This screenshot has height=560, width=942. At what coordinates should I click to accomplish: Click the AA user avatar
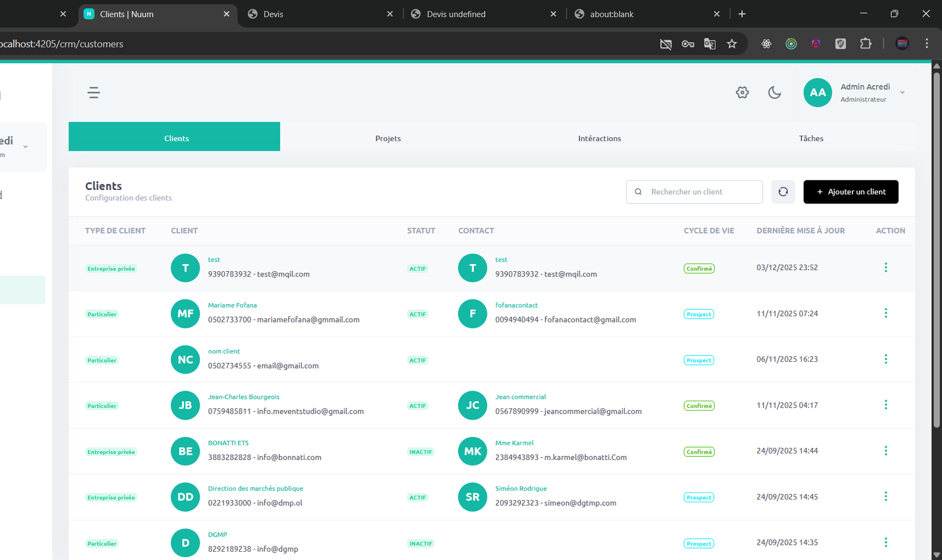[817, 92]
